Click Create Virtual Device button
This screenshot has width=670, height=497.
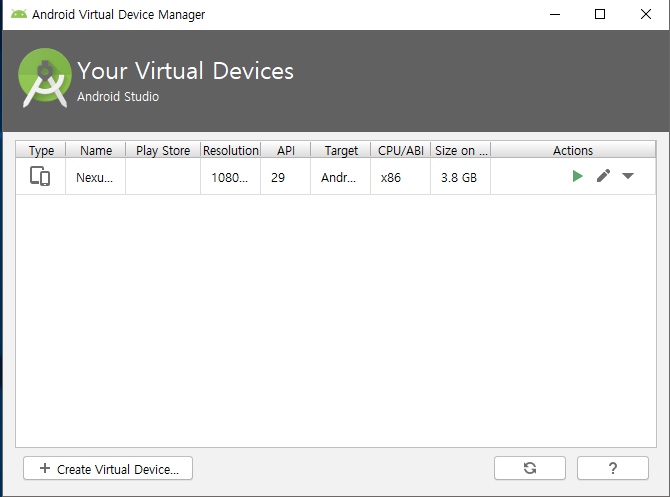tap(108, 468)
